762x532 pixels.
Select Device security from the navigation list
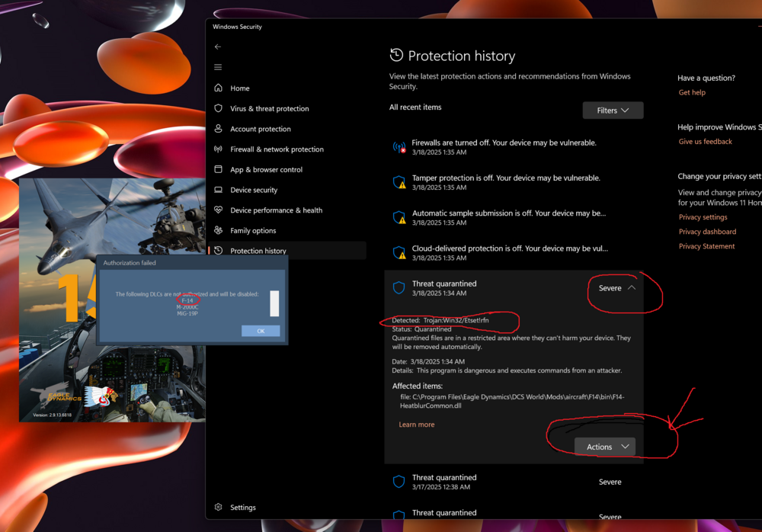coord(217,190)
